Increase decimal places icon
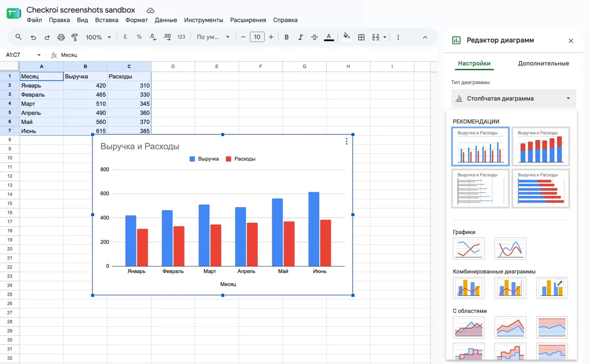Screen dimensions: 590x364 coord(167,37)
